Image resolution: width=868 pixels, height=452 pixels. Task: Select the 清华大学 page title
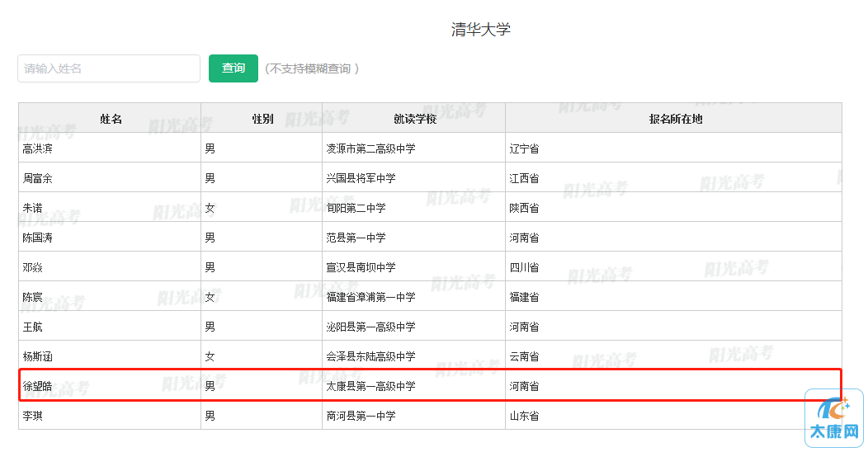click(x=480, y=30)
